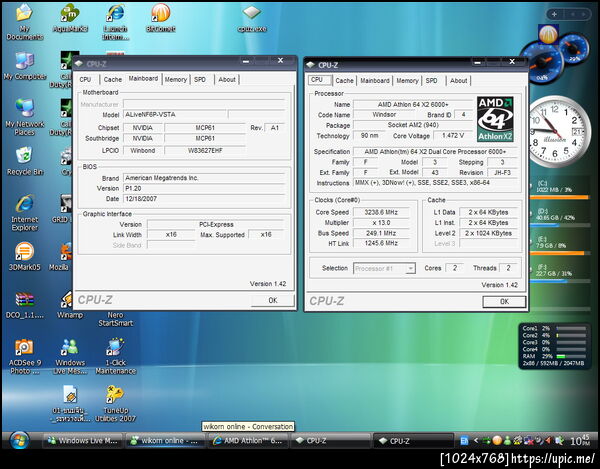Open the 3DMark05 desktop shortcut
Image resolution: width=600 pixels, height=469 pixels.
[24, 256]
